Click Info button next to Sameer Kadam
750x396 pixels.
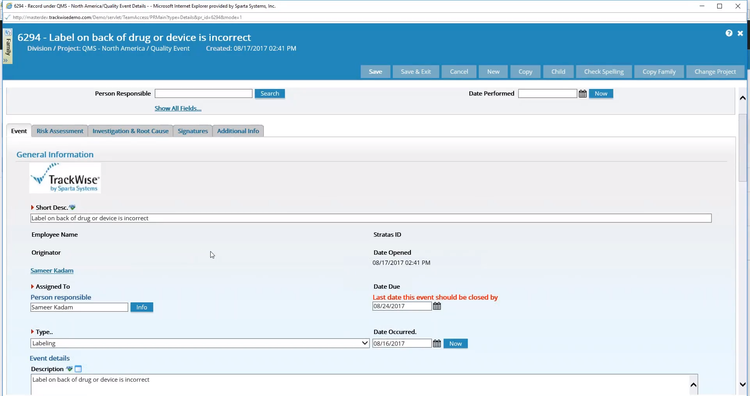tap(142, 307)
